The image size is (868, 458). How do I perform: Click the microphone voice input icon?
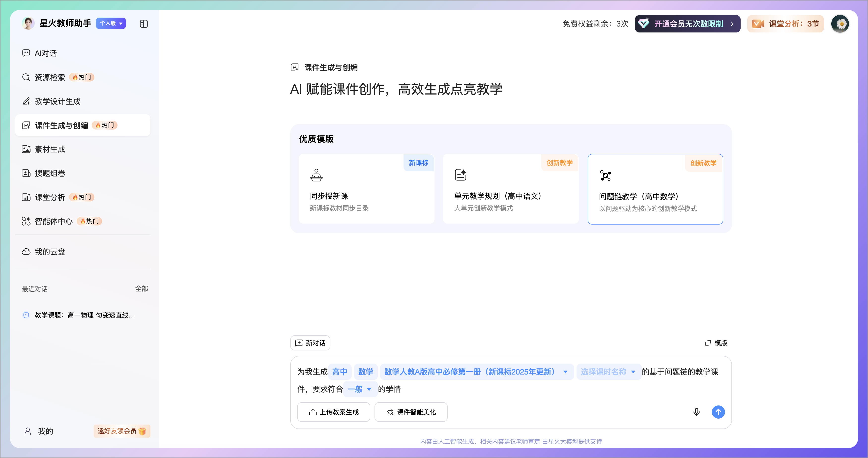point(696,412)
